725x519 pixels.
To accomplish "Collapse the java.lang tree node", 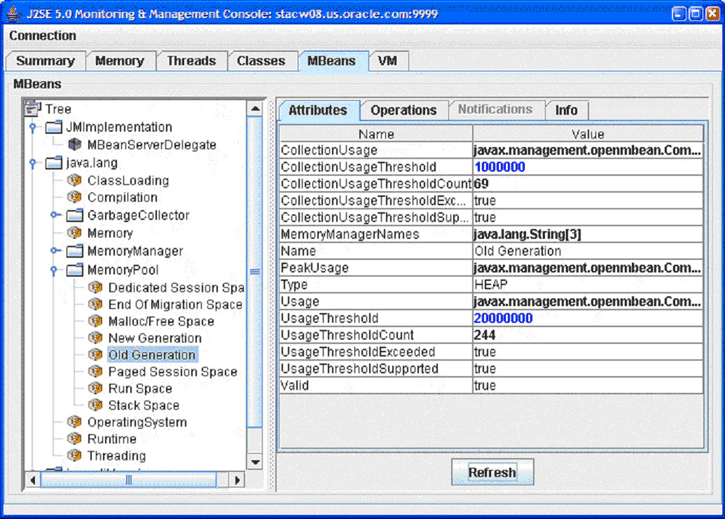I will click(32, 163).
